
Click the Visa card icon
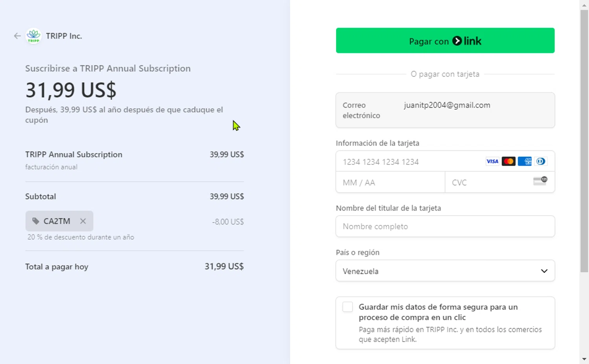click(492, 161)
